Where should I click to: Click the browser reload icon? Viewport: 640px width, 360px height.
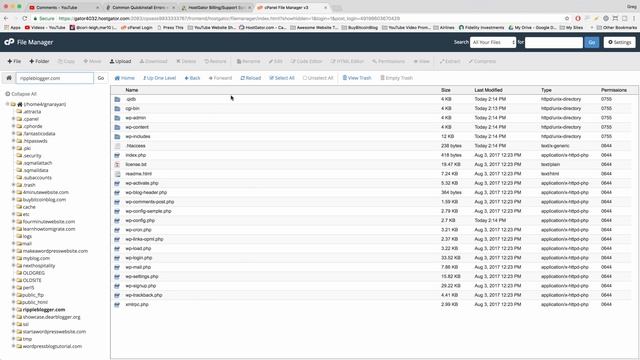(x=25, y=18)
